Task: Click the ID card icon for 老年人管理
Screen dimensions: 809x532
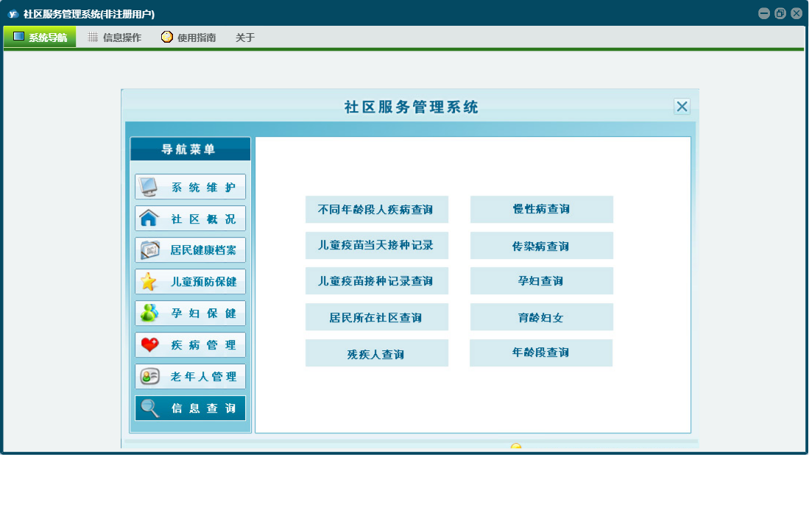Action: (149, 376)
